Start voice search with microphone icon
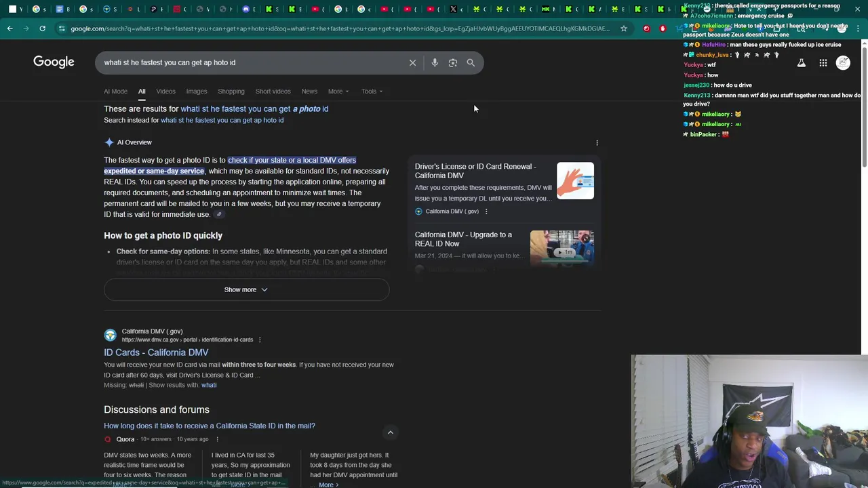Screen dimensions: 868x488 (435, 62)
